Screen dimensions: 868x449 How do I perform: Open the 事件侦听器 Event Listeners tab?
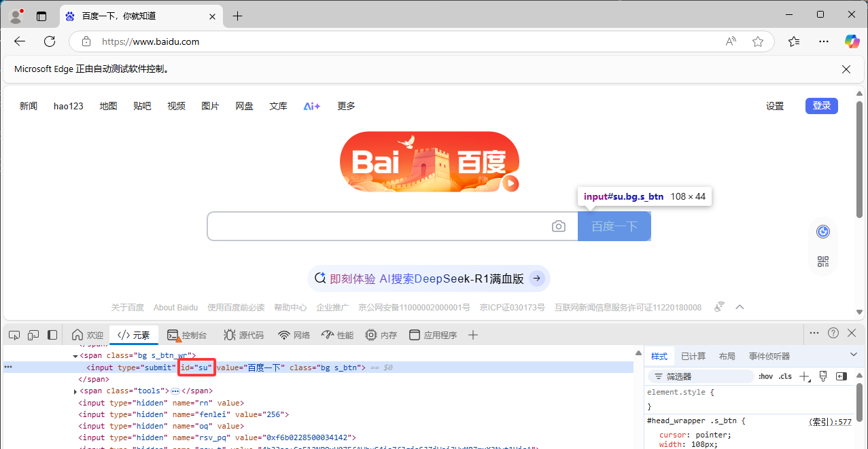pos(769,356)
